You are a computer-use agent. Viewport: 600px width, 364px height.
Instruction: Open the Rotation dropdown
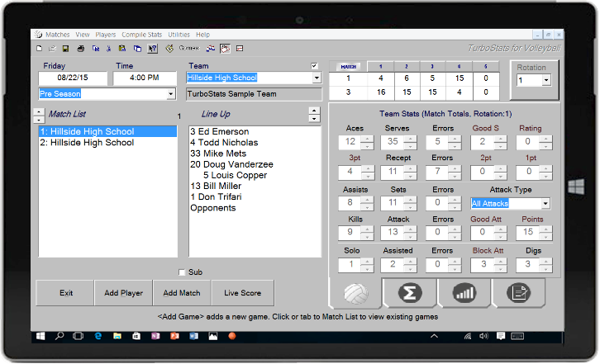546,80
